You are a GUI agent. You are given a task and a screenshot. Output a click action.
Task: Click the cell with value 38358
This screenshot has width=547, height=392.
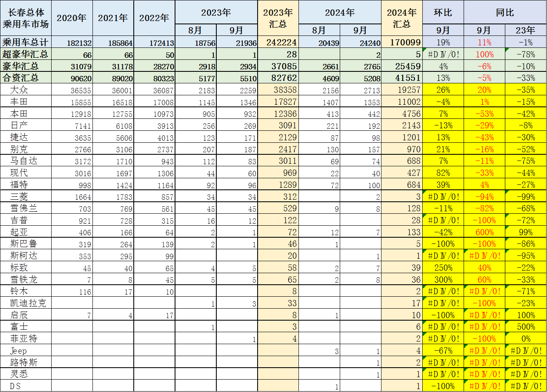[x=278, y=90]
